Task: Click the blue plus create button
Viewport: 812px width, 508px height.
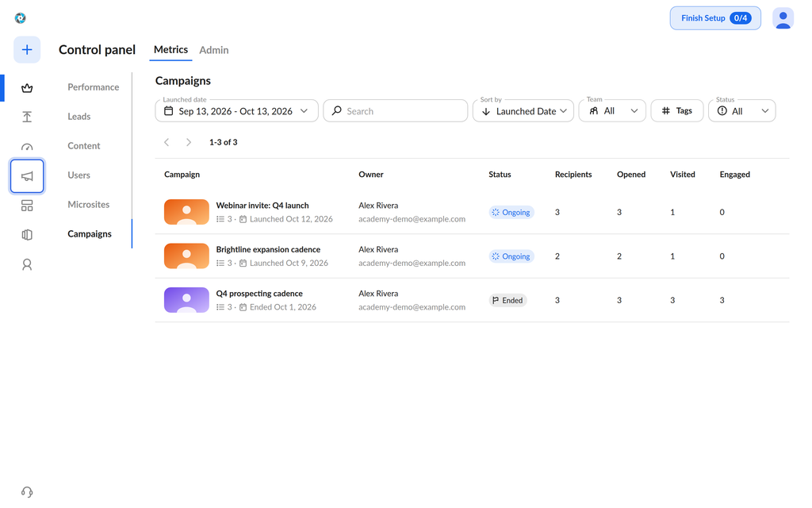Action: point(27,50)
